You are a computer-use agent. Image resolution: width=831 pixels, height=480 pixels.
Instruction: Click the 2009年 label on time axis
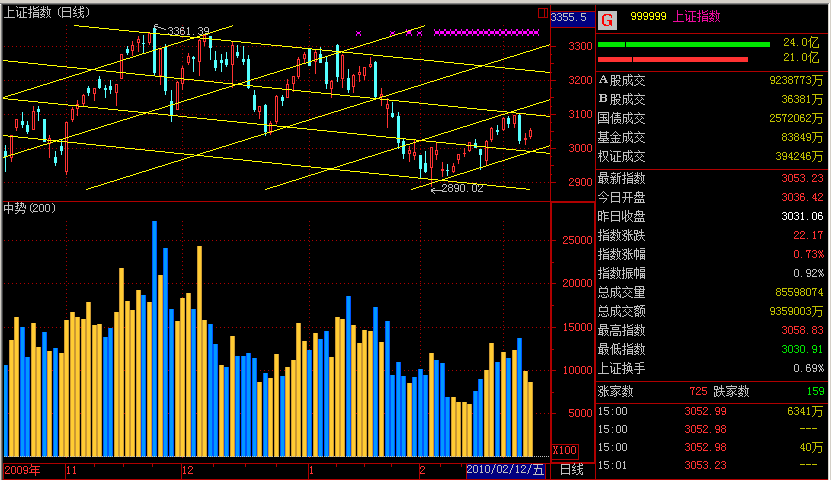22,470
